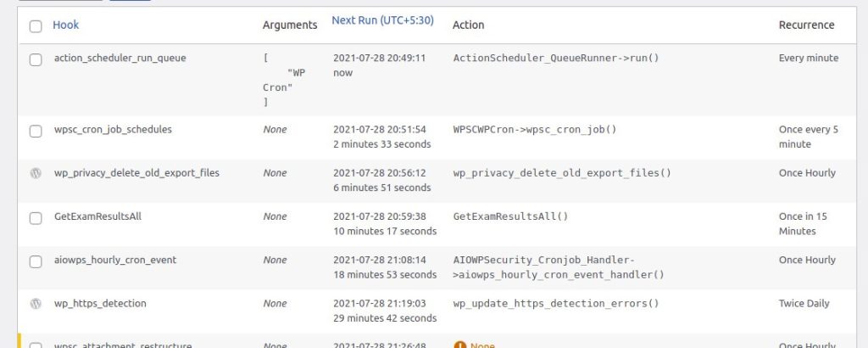
Task: Click the GetExamResultsAll hook name
Action: [97, 216]
